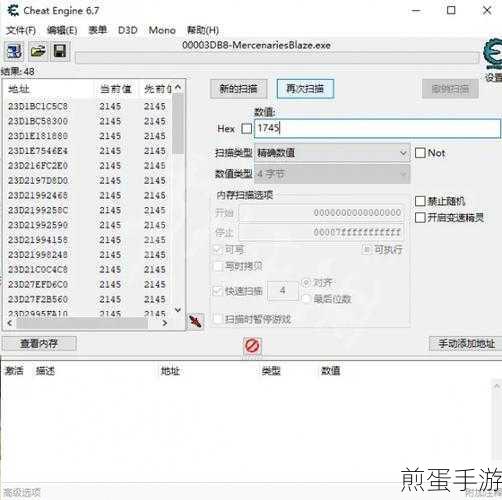
Task: Click the 再次扫描 button
Action: (305, 89)
